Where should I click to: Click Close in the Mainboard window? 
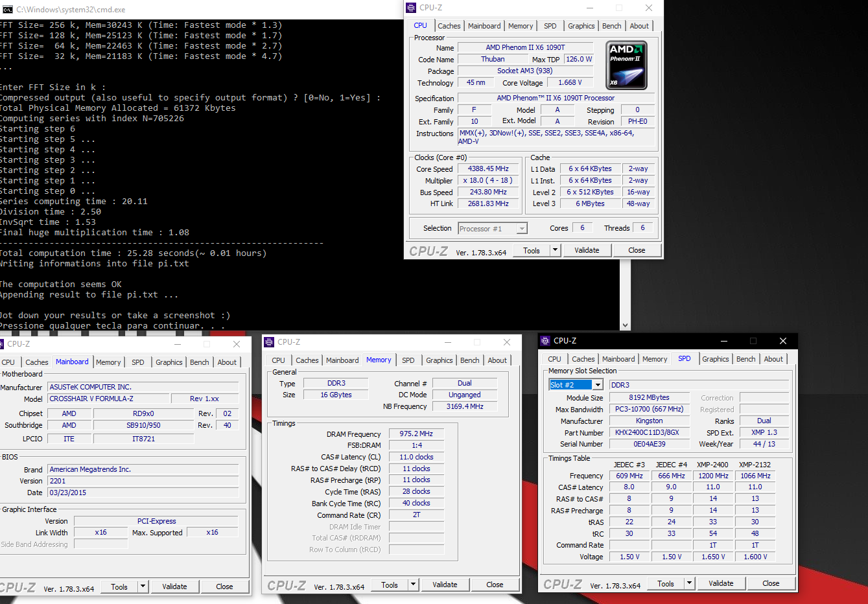pos(224,587)
